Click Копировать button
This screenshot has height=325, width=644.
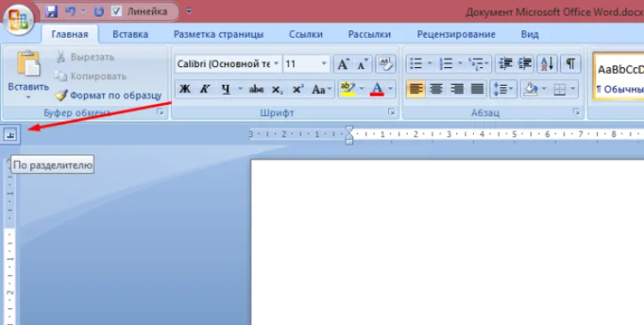tap(91, 76)
